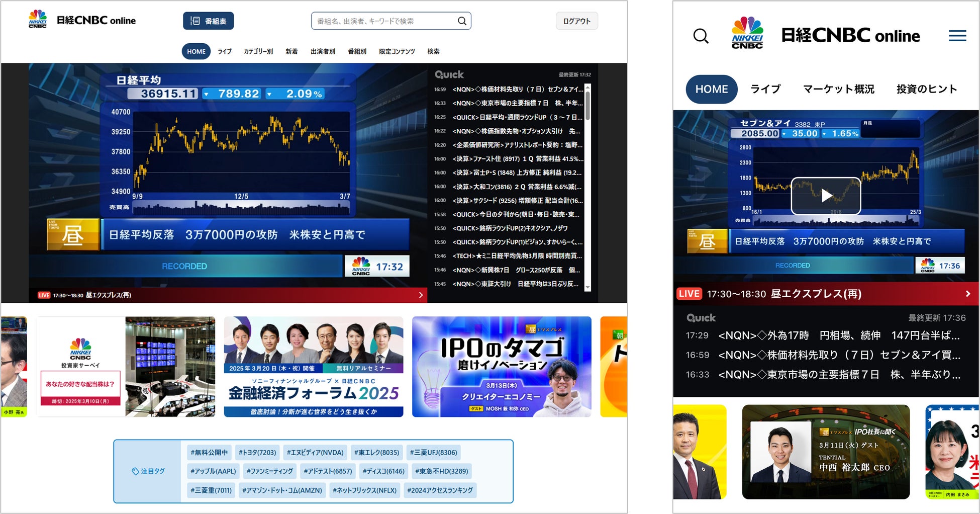Select the #2024アクセスランキング tag
Screen dimensions: 980x514
pyautogui.click(x=440, y=490)
